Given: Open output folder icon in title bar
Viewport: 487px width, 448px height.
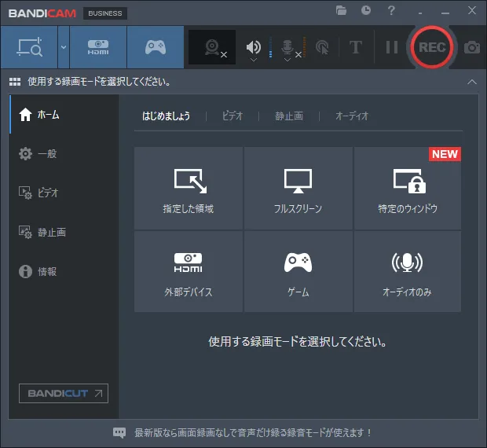Looking at the screenshot, I should (x=341, y=10).
